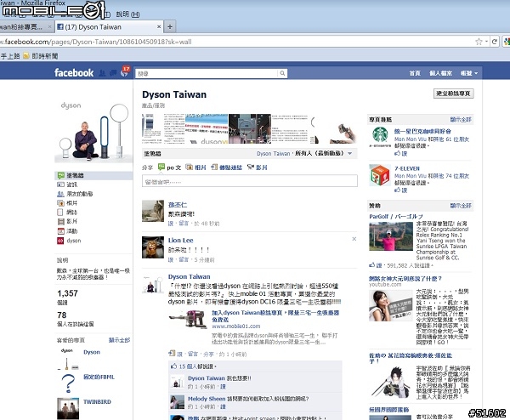Click the facebook logo
Image resolution: width=510 pixels, height=420 pixels.
(x=74, y=72)
